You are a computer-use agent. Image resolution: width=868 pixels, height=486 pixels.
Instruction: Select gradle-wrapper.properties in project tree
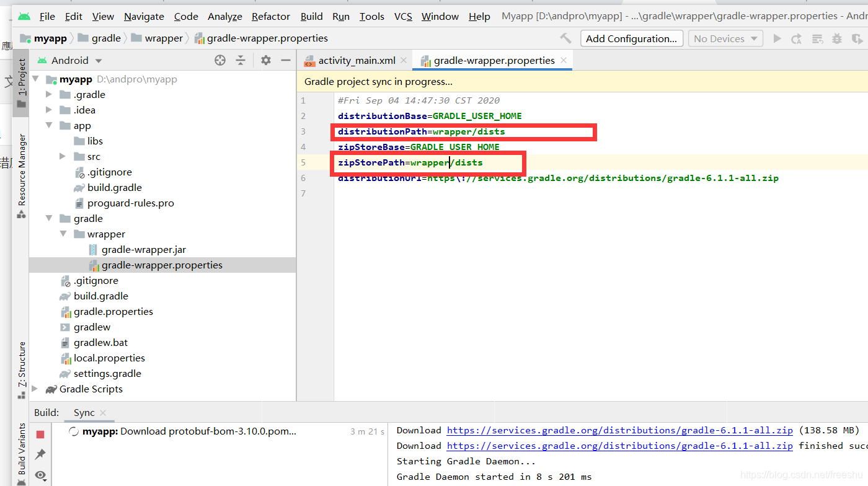[x=162, y=265]
